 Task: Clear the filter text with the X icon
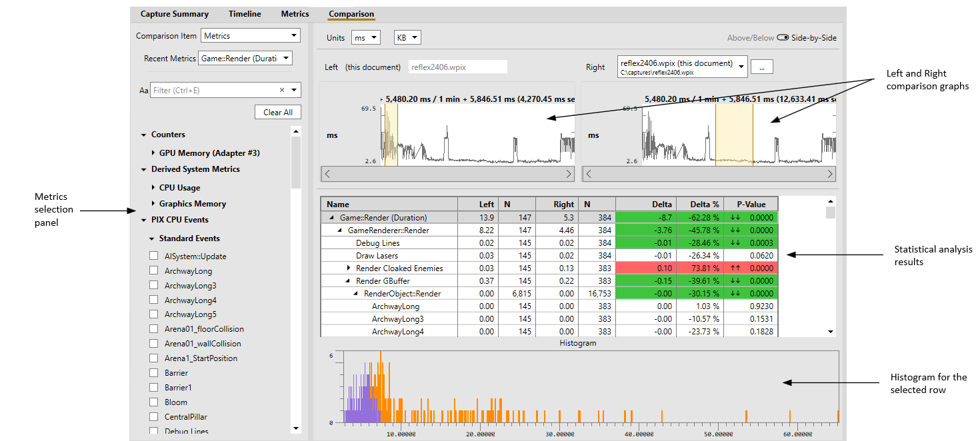[281, 90]
